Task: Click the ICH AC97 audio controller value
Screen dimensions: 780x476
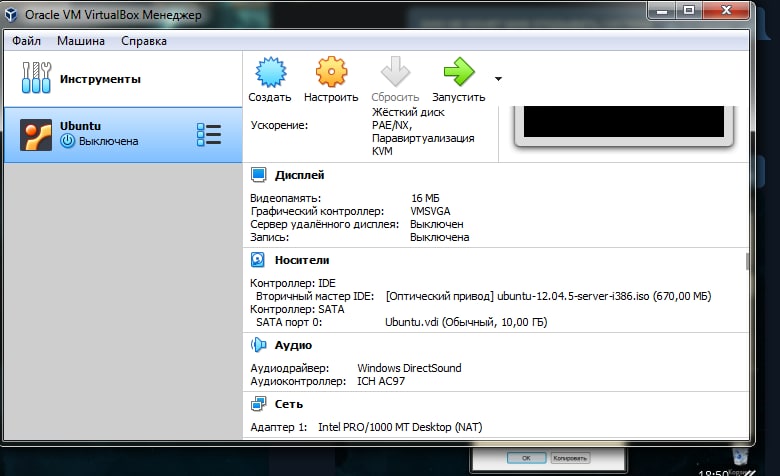Action: pyautogui.click(x=381, y=381)
